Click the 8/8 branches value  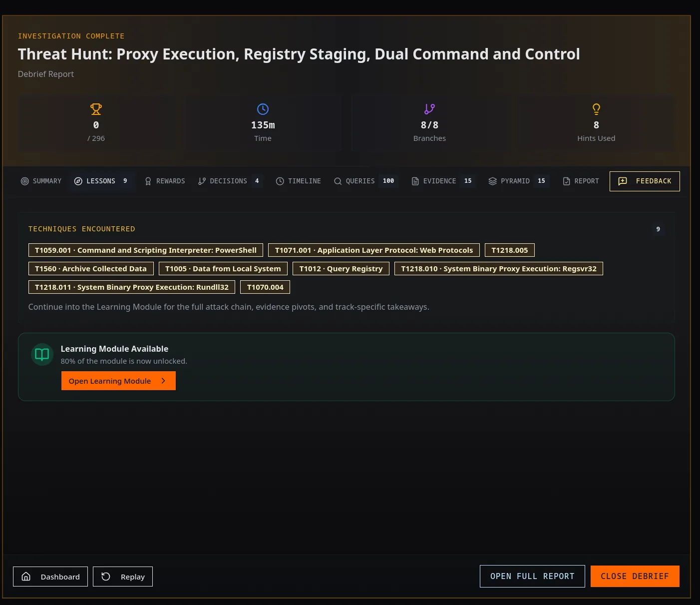[x=429, y=125]
